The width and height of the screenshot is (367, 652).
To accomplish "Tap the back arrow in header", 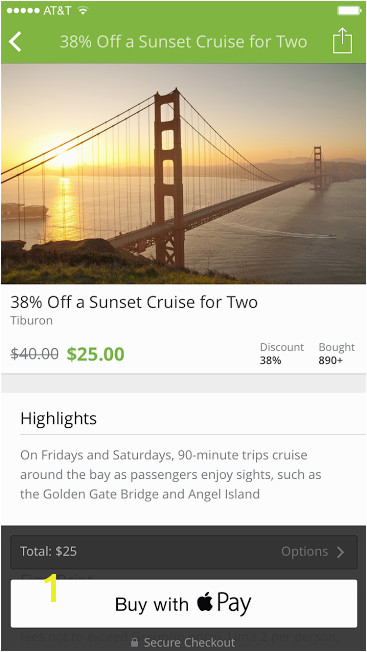I will pyautogui.click(x=15, y=42).
